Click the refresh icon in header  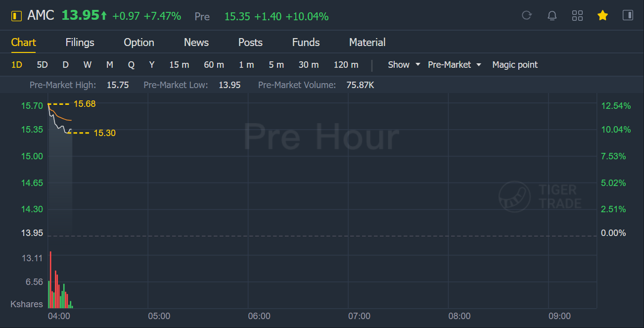point(527,16)
